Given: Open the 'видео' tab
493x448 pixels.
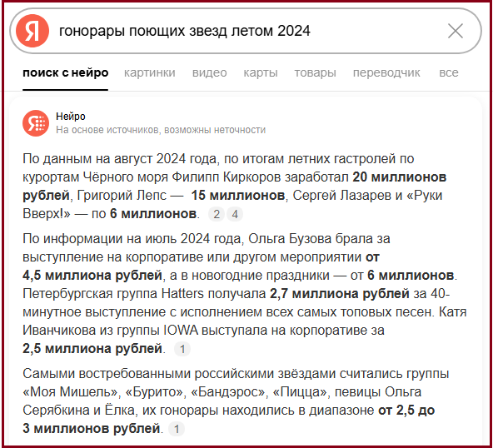Looking at the screenshot, I should coord(209,72).
